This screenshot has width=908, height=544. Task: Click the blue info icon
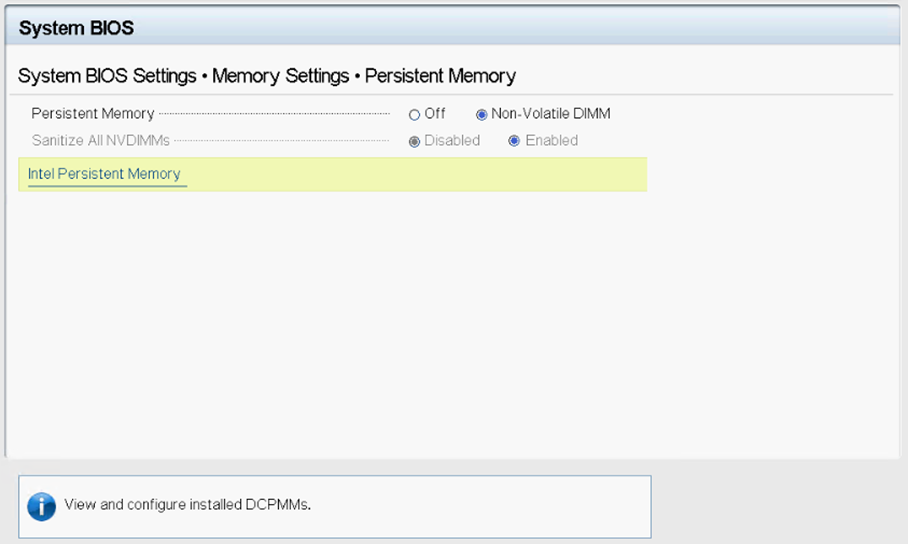click(x=42, y=506)
